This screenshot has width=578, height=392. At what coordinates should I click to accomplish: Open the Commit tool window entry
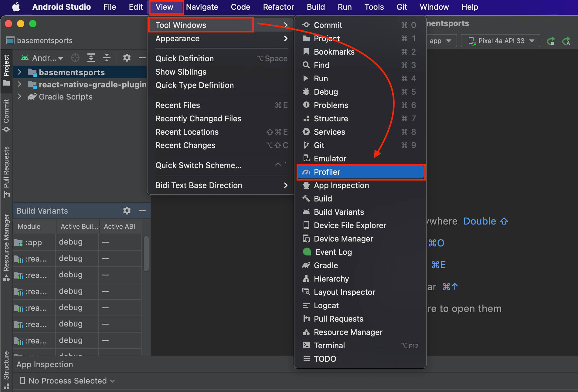[x=361, y=25]
